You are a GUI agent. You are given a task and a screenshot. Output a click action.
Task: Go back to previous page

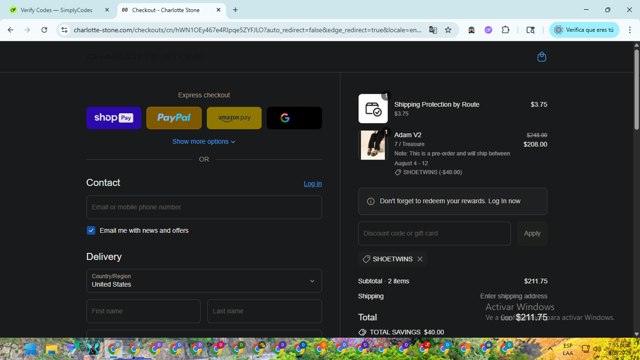[11, 30]
